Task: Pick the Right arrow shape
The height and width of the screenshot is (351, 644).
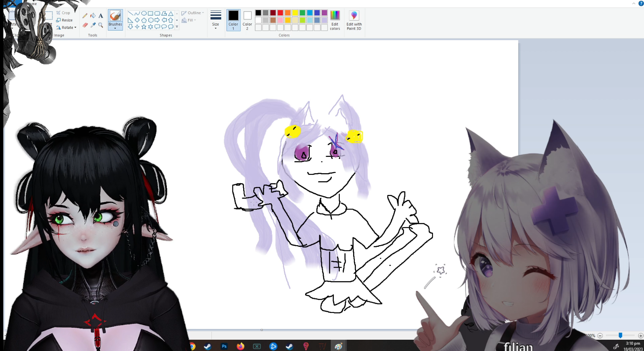Action: (157, 20)
